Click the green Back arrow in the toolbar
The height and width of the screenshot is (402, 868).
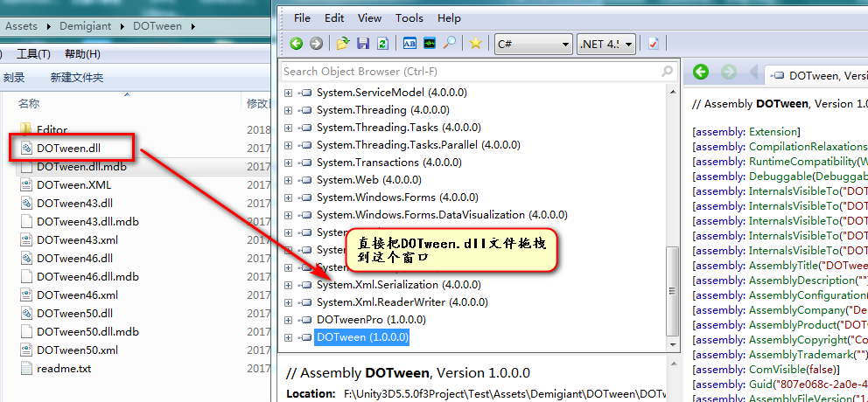click(296, 43)
